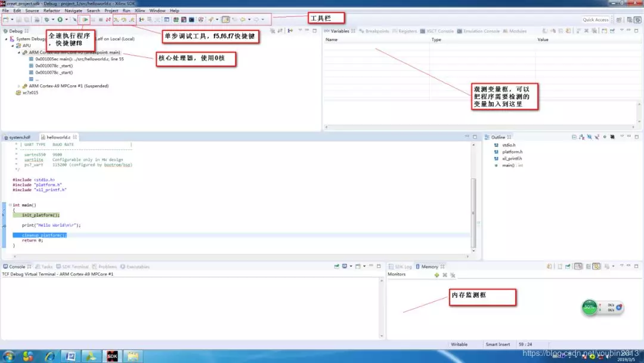Viewport: 644px width, 363px height.
Task: Remove all memory monitors icon
Action: coord(453,275)
